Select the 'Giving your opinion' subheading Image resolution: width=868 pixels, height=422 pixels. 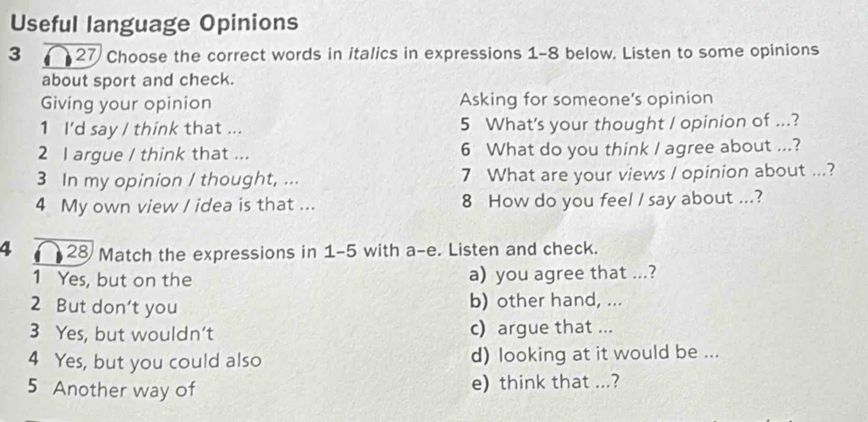(x=126, y=103)
